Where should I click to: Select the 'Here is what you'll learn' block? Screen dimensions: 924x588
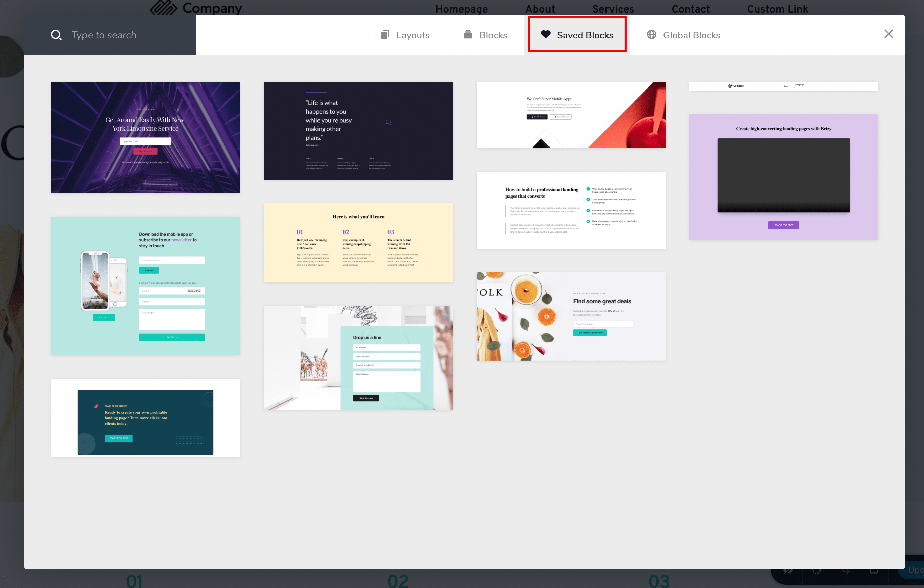tap(358, 243)
